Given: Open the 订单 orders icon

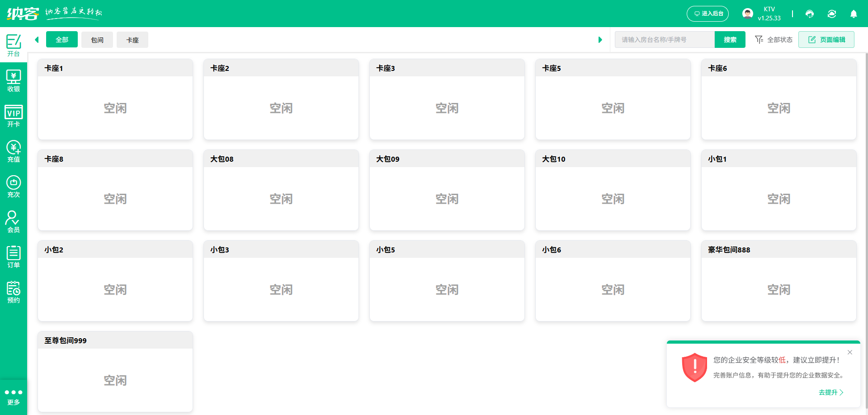Looking at the screenshot, I should 14,257.
